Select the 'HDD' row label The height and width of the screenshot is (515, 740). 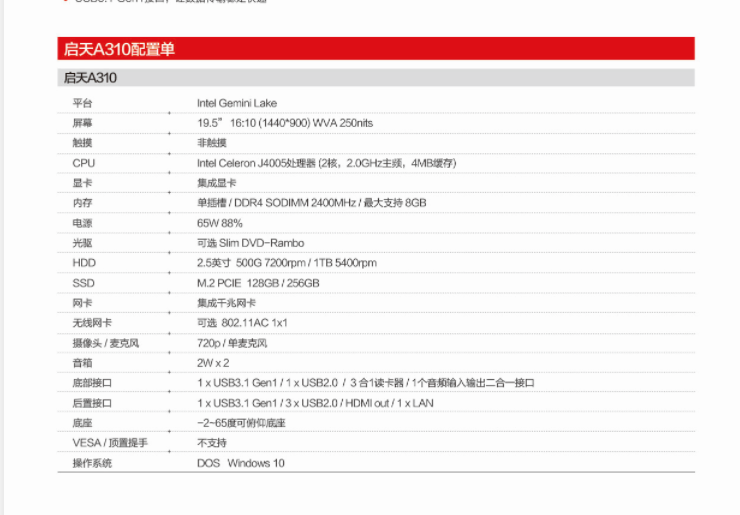84,263
